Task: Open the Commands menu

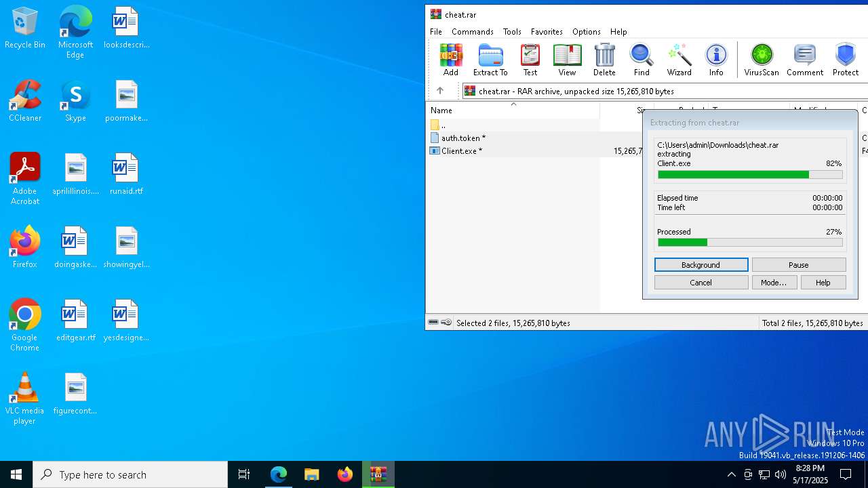Action: point(473,32)
